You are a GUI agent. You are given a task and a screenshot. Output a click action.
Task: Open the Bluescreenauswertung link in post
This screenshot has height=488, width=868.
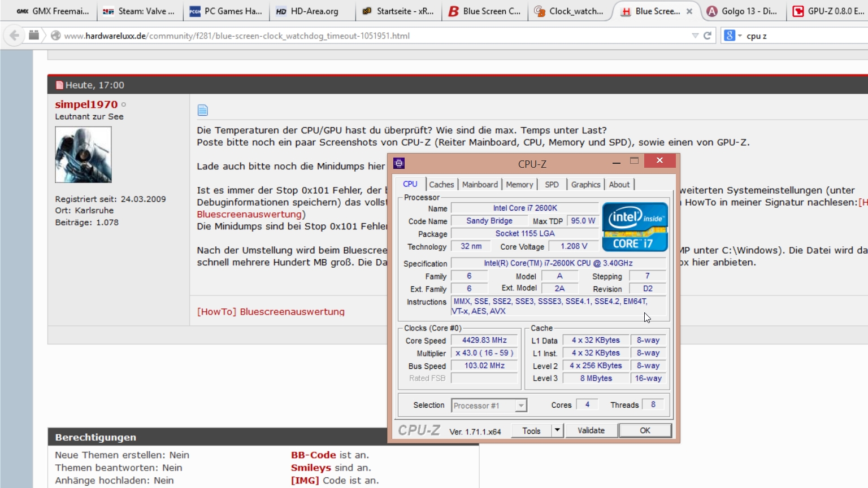click(x=249, y=215)
